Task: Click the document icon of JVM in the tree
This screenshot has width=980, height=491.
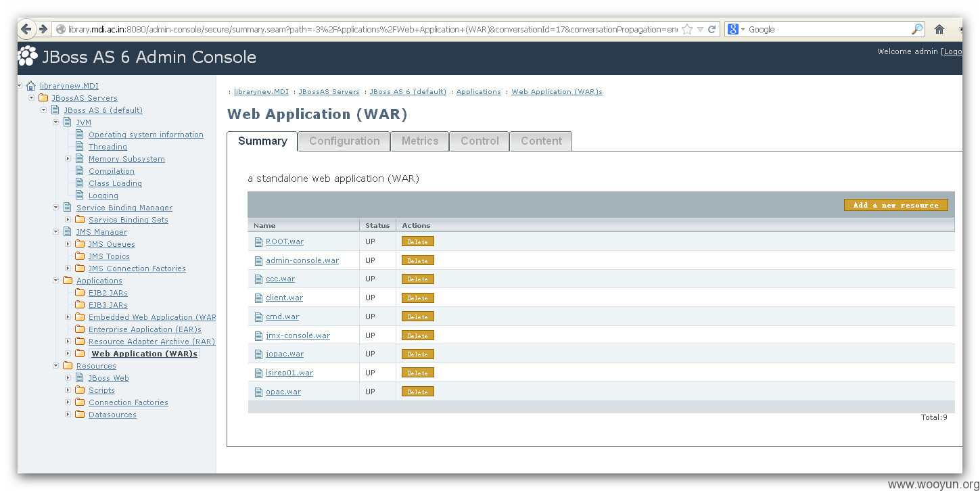Action: (68, 122)
